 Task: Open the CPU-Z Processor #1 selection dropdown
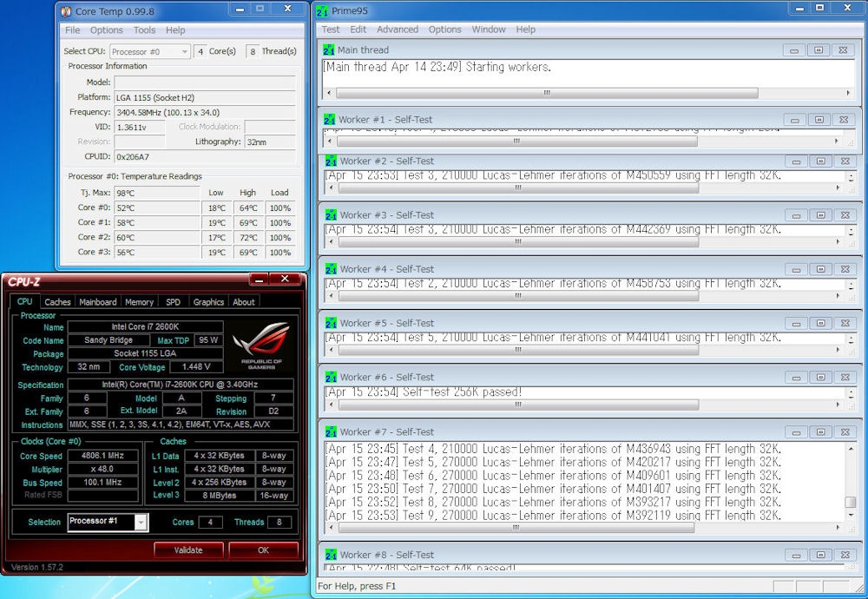point(108,522)
